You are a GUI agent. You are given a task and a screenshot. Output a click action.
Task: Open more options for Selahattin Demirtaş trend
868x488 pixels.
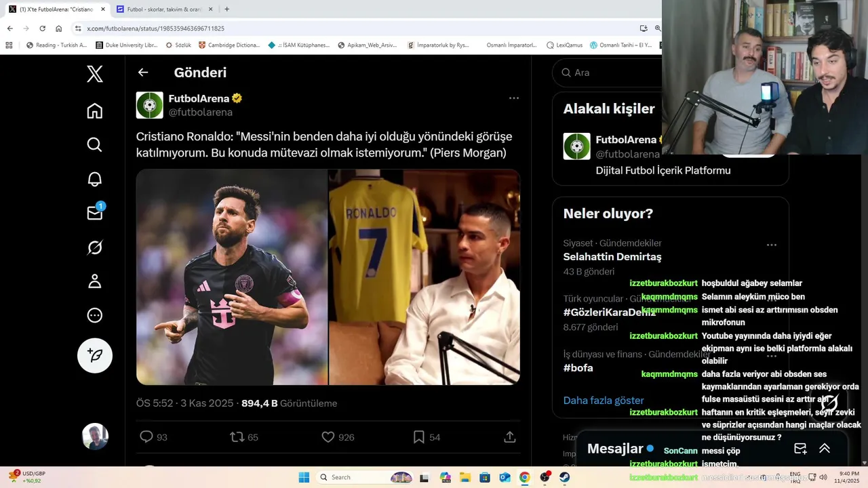pyautogui.click(x=772, y=245)
